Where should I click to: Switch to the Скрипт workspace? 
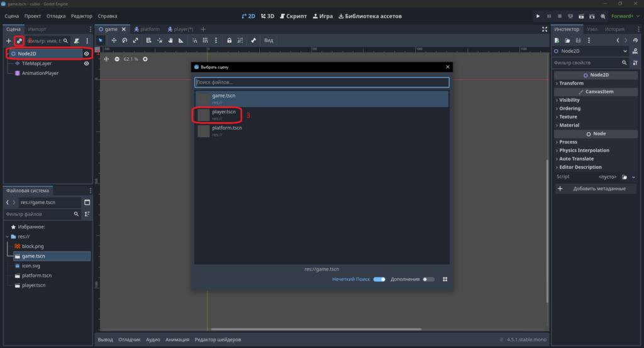pos(293,16)
